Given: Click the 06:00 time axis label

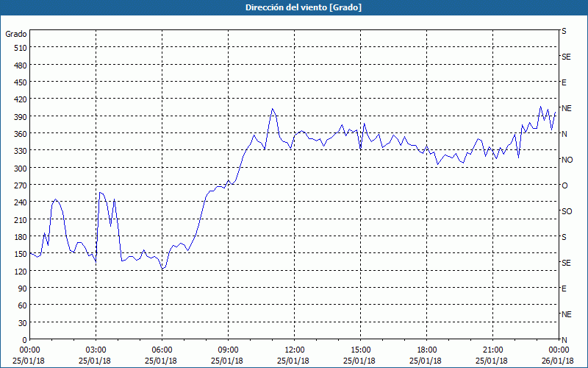Looking at the screenshot, I should (x=162, y=350).
